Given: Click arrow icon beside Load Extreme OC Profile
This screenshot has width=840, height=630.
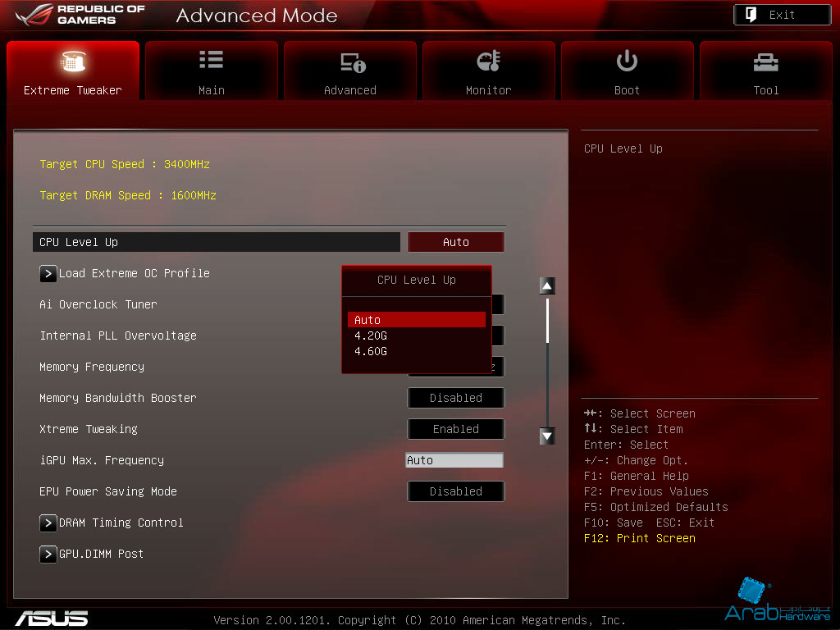Looking at the screenshot, I should point(48,274).
